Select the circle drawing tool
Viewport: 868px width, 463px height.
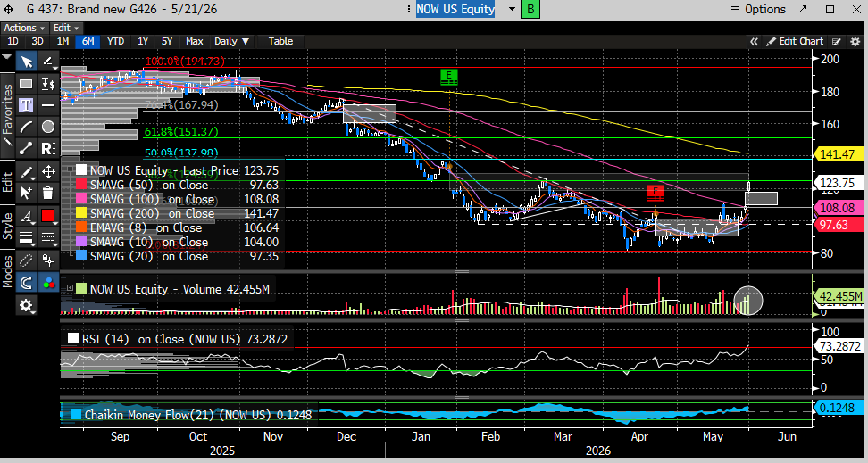coord(48,127)
